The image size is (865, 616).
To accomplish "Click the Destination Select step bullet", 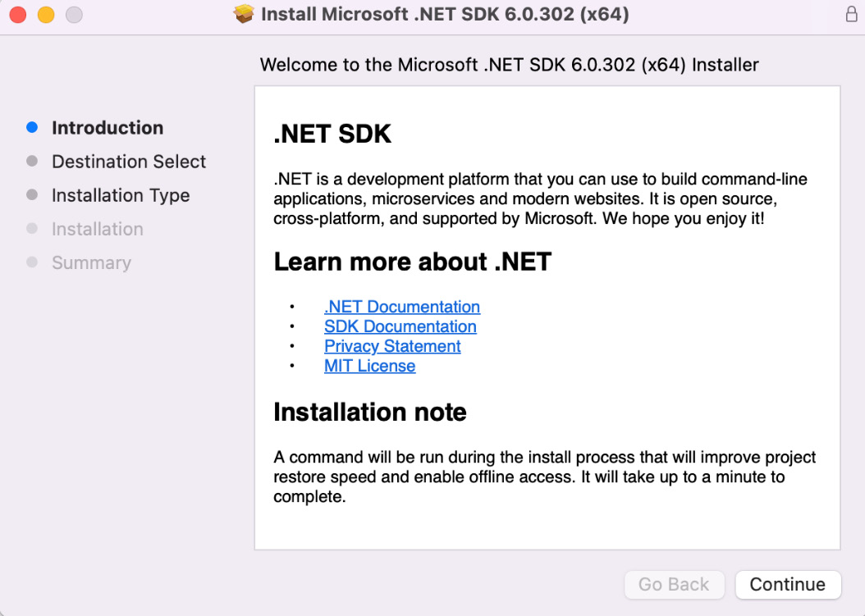I will [x=32, y=161].
